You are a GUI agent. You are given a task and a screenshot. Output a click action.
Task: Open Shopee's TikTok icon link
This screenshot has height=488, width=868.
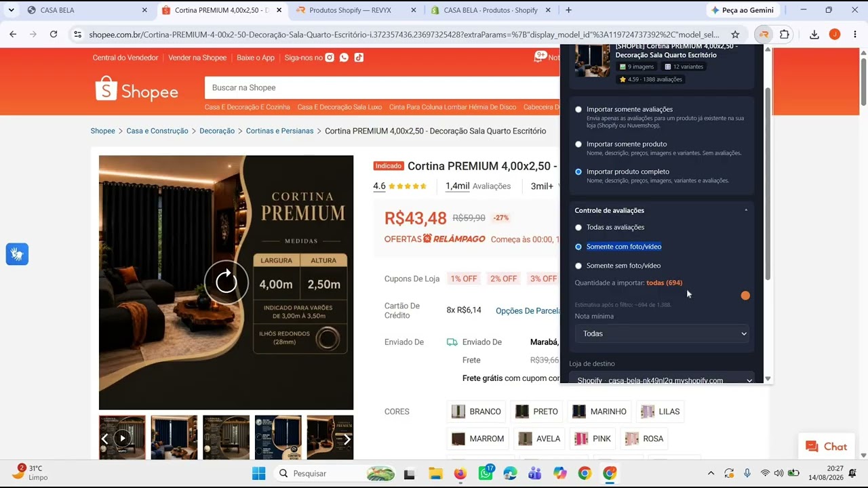point(359,58)
